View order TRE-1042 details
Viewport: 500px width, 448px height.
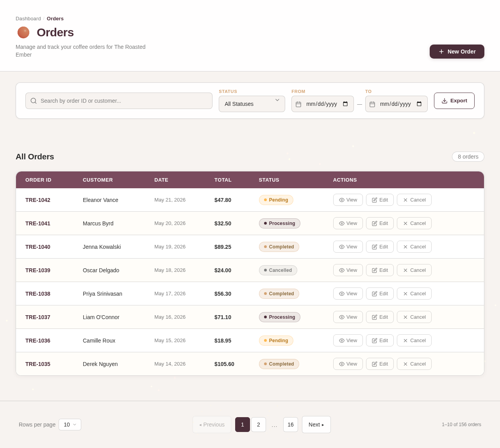[348, 200]
